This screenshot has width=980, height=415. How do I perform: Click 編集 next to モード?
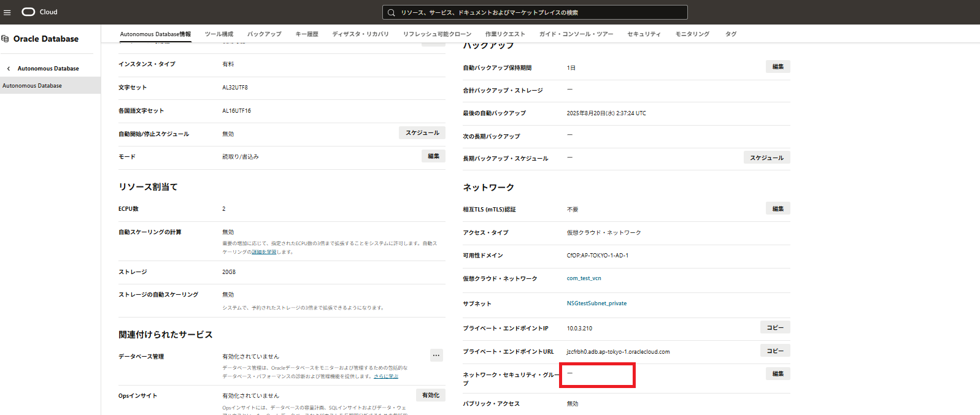tap(433, 156)
